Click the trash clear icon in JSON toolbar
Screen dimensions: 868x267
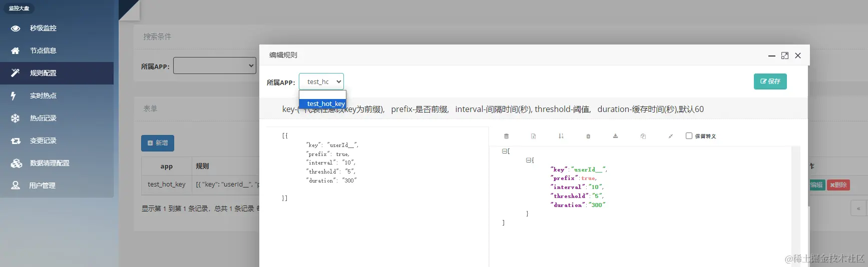(588, 136)
